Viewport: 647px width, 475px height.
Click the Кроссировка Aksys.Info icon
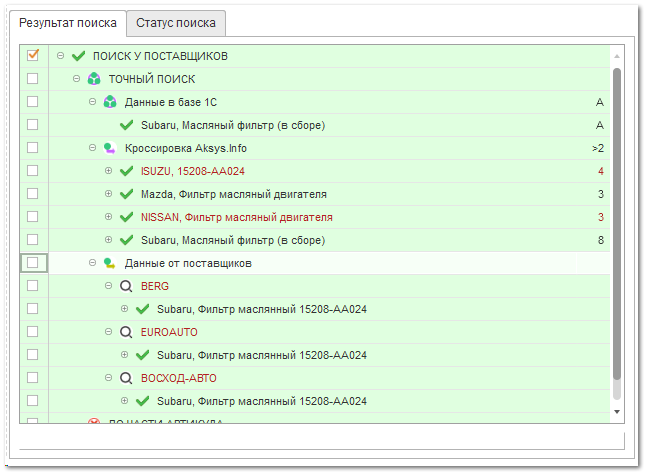point(110,148)
